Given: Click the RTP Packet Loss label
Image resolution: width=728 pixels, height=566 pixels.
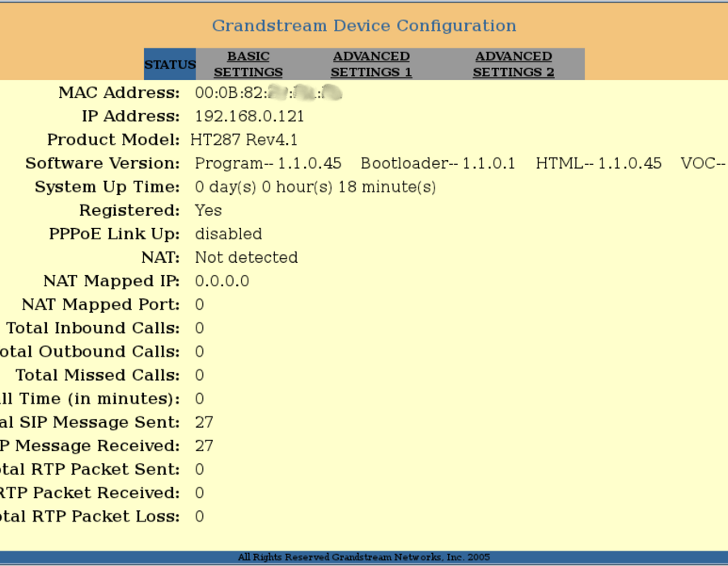Looking at the screenshot, I should pyautogui.click(x=90, y=517).
